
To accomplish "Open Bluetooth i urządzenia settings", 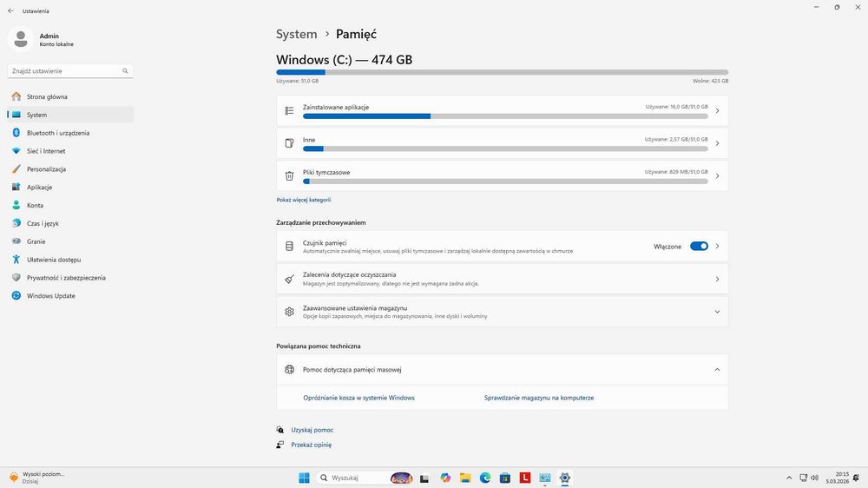I will pyautogui.click(x=70, y=133).
